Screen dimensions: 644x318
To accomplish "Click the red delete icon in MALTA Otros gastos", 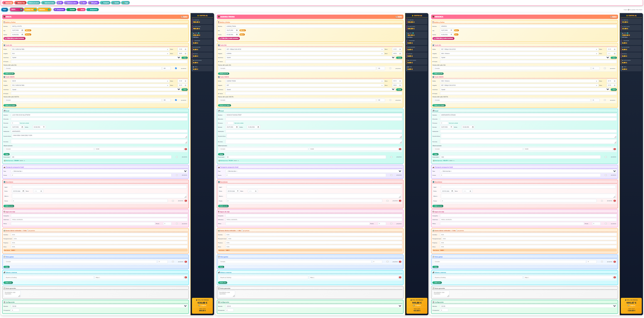I will pyautogui.click(x=186, y=262).
